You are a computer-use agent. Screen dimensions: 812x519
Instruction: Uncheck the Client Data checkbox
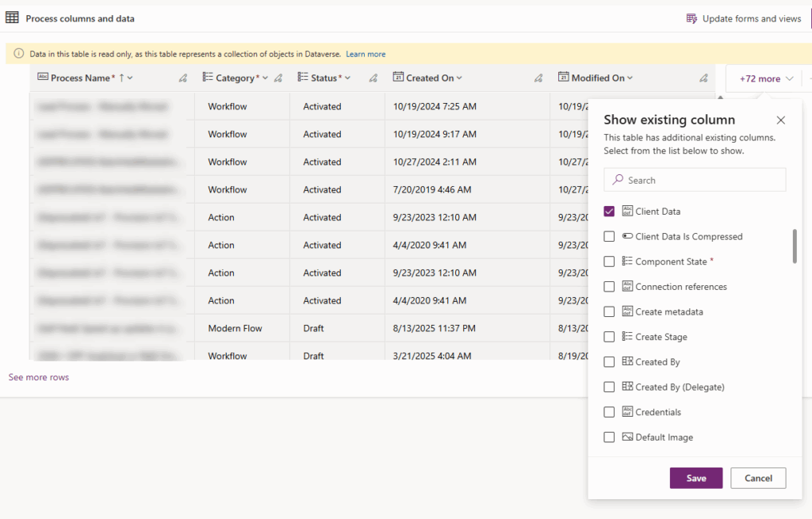[609, 212]
